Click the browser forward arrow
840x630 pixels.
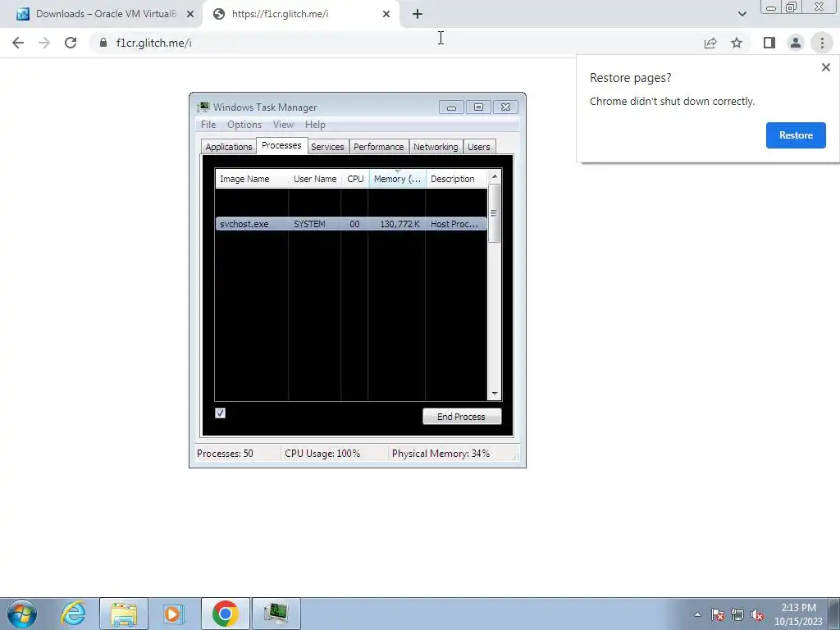44,43
